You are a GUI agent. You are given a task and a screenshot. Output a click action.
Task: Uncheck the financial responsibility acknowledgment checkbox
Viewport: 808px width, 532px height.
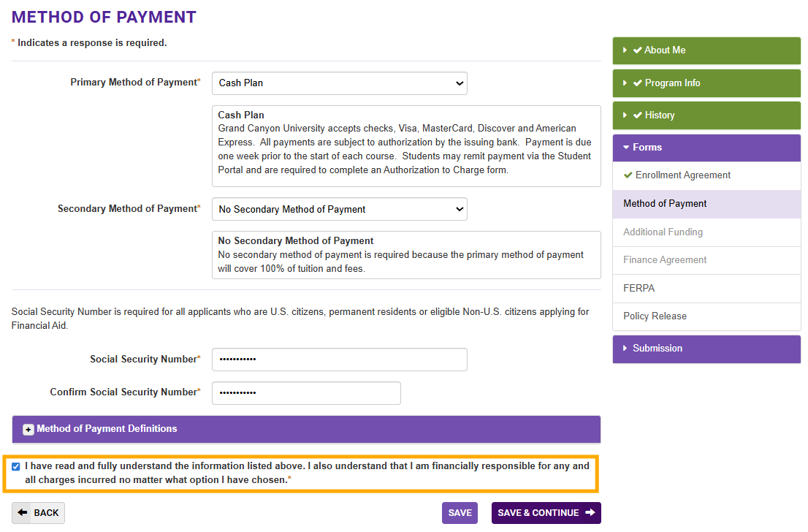point(16,467)
